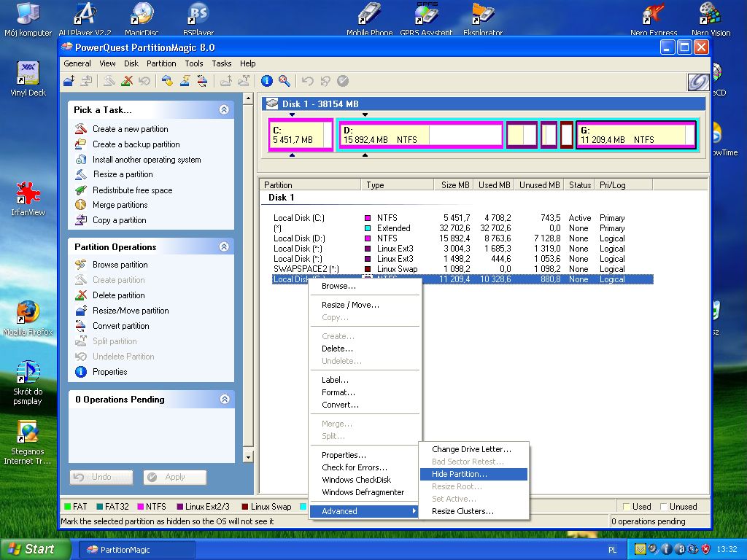
Task: Choose Format from the context menu
Action: pyautogui.click(x=365, y=392)
